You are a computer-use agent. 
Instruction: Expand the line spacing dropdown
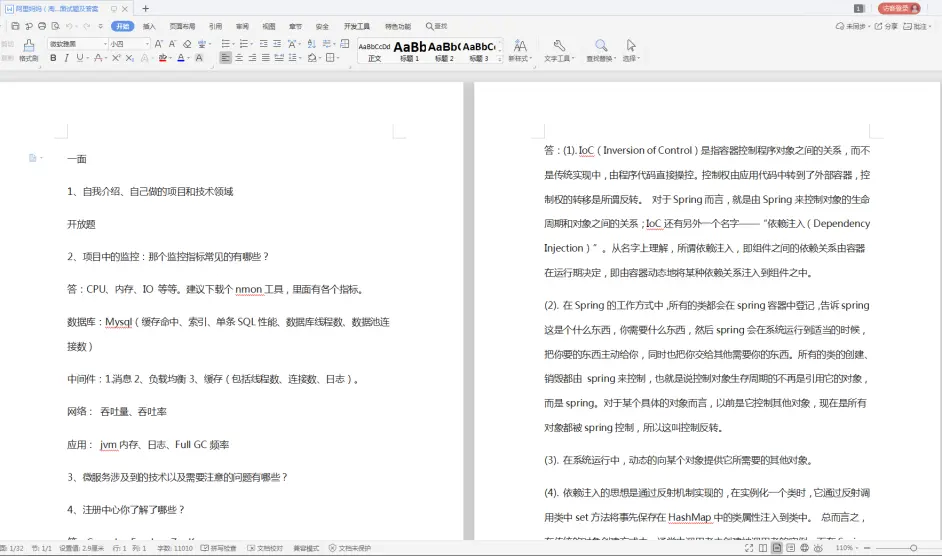(300, 58)
